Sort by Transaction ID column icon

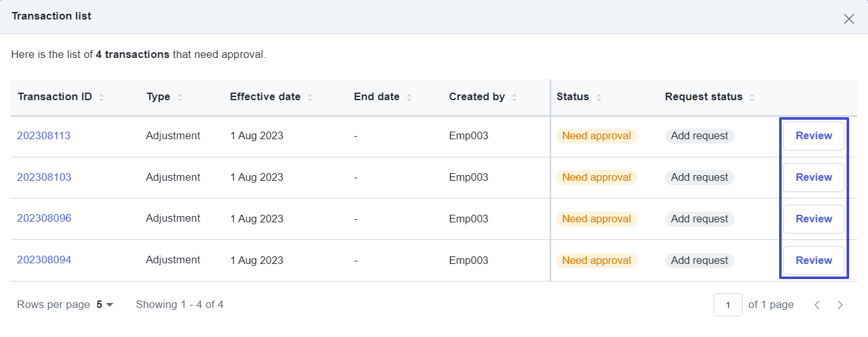[101, 98]
